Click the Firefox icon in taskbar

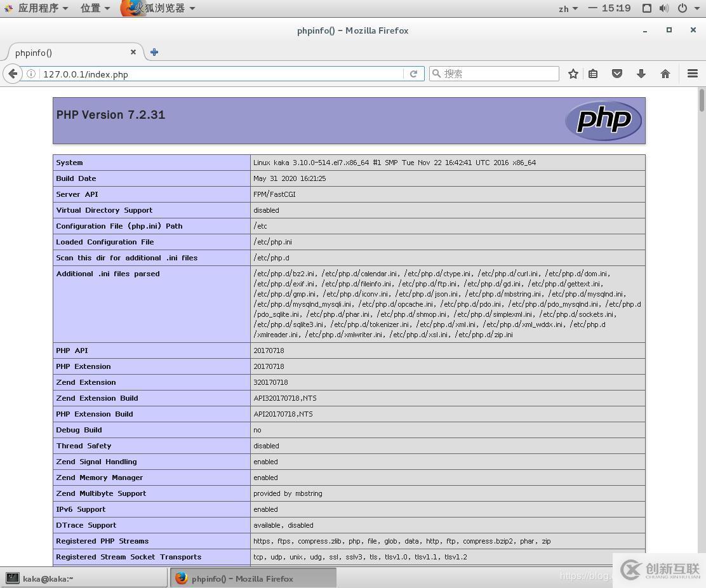click(x=182, y=578)
